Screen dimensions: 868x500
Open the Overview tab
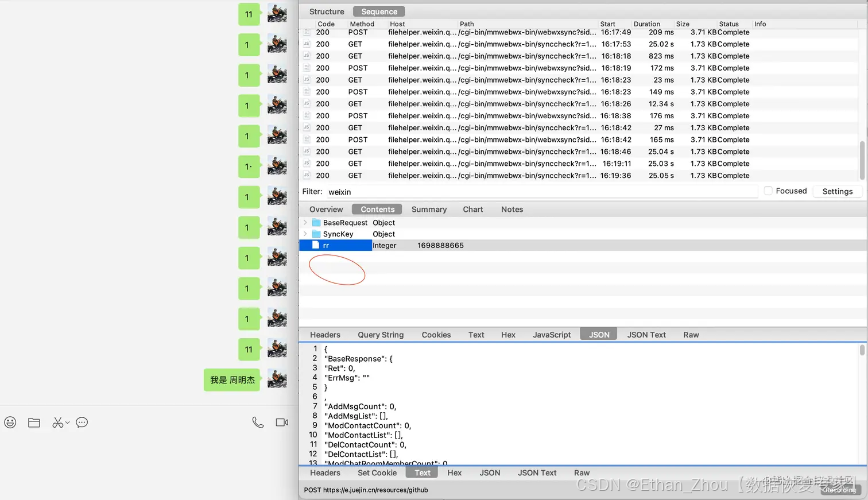[326, 210]
